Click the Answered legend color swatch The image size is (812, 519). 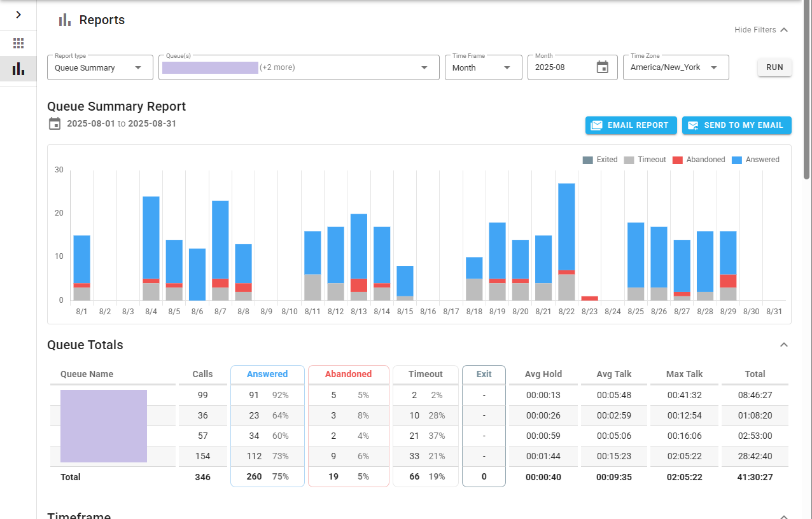pyautogui.click(x=737, y=160)
